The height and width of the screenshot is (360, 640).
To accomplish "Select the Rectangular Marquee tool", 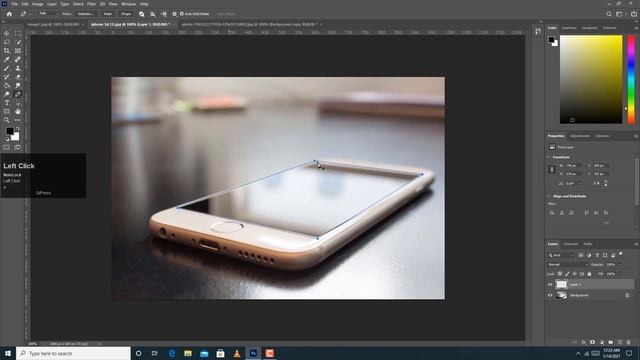I will pyautogui.click(x=18, y=33).
